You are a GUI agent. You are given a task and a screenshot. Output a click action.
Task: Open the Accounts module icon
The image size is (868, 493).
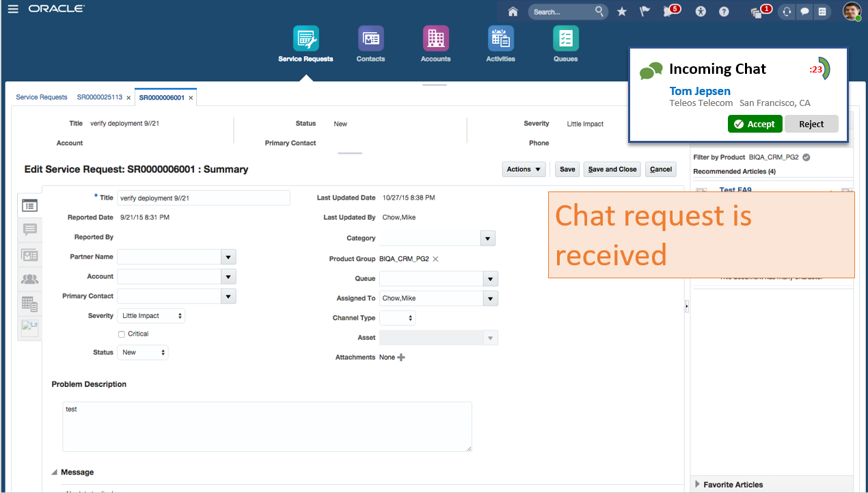[x=435, y=39]
